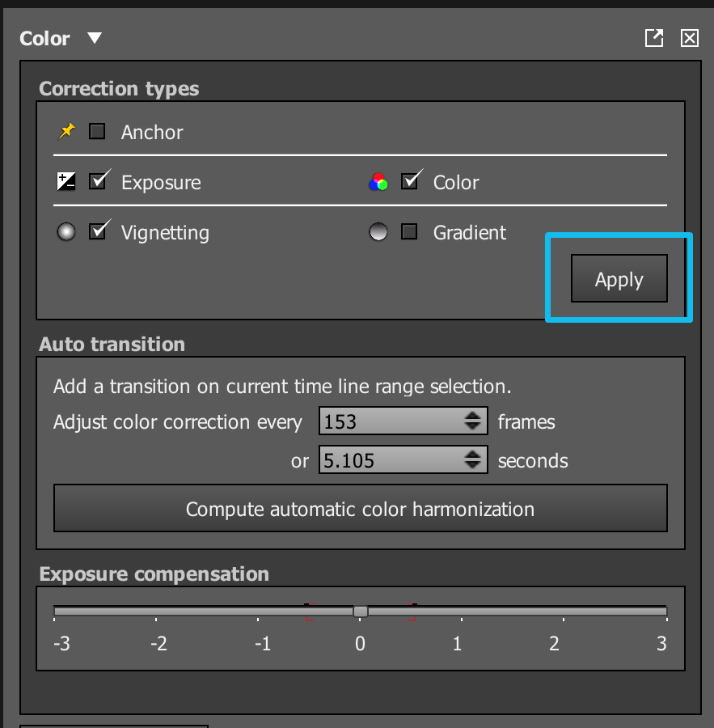Toggle off the Vignetting checkbox
714x728 pixels.
[x=98, y=231]
